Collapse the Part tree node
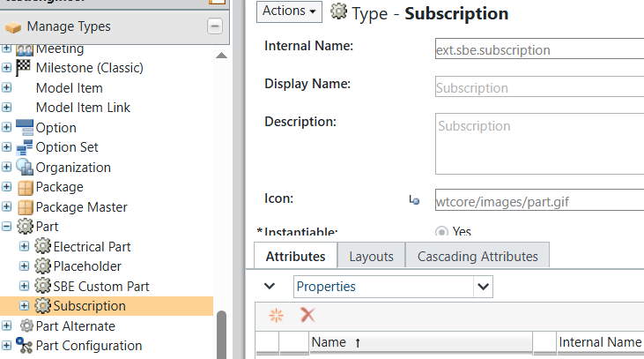Image resolution: width=644 pixels, height=359 pixels. coord(7,227)
